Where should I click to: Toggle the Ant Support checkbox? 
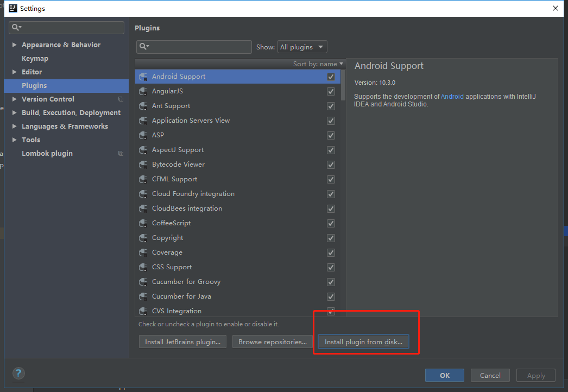331,106
